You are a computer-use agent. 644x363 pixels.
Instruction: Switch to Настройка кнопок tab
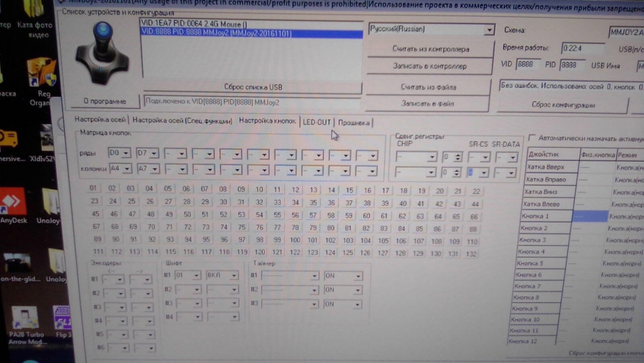tap(267, 121)
